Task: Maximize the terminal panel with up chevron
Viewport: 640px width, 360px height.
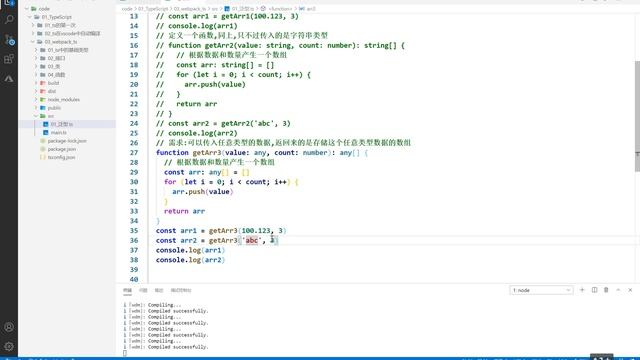Action: point(618,290)
